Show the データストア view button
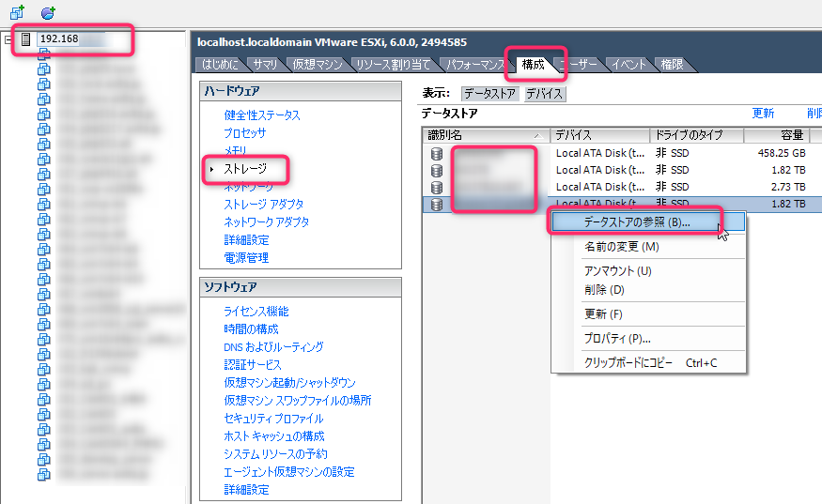Screen dimensions: 822x504 click(489, 94)
